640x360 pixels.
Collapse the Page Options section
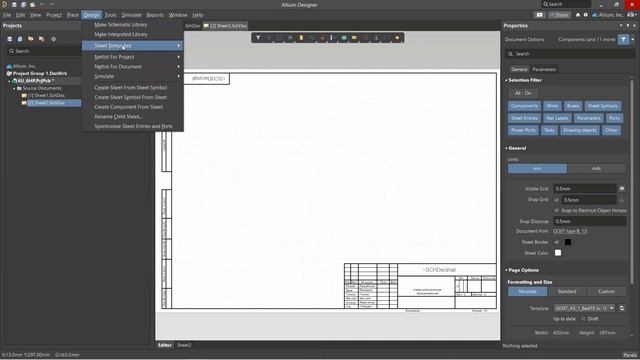[x=507, y=270]
